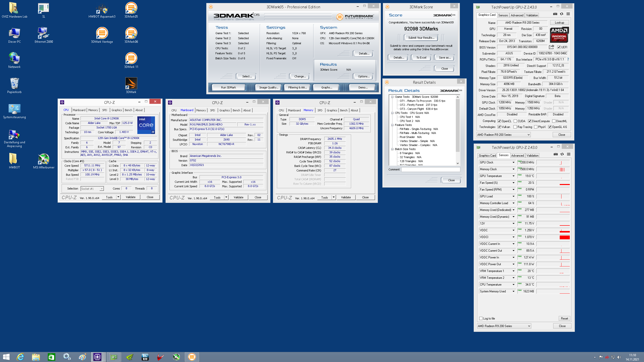Open the OVIZ Hardware Lab folder
Image resolution: width=644 pixels, height=362 pixels.
point(14,10)
